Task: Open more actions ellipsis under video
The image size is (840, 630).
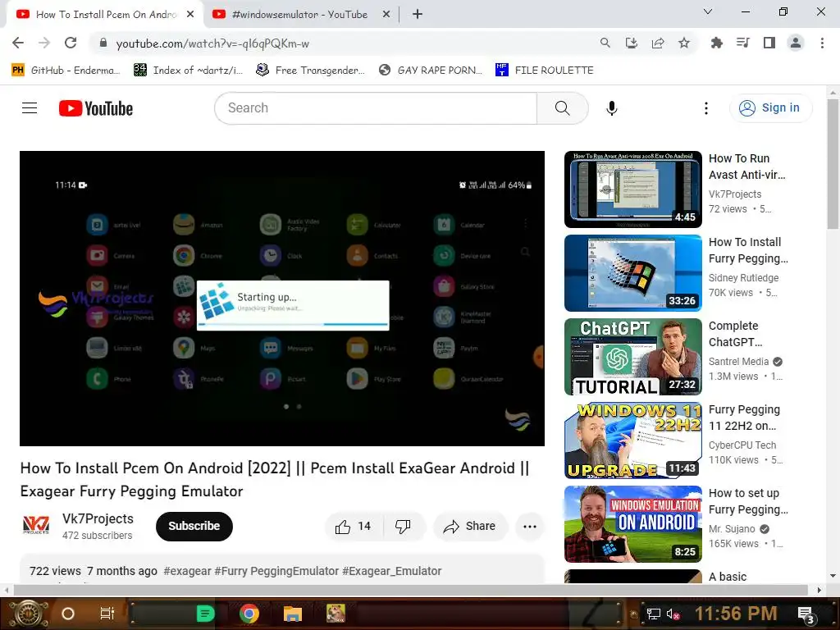Action: (x=530, y=526)
